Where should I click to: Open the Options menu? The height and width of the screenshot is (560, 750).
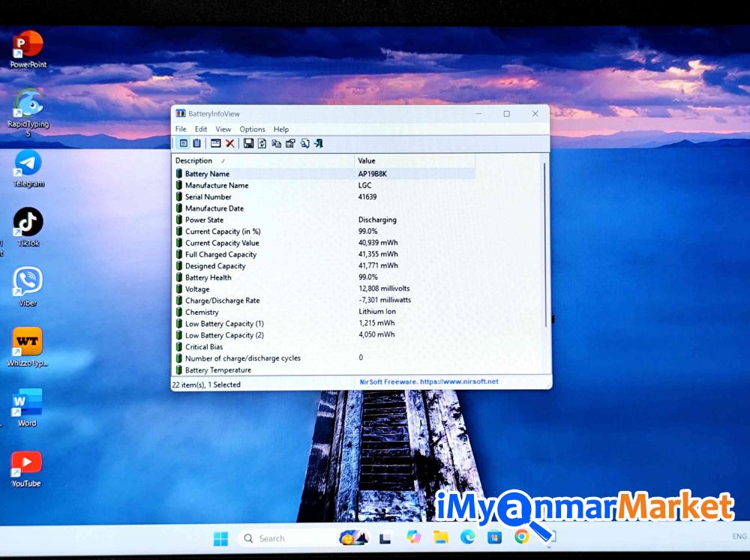point(252,129)
